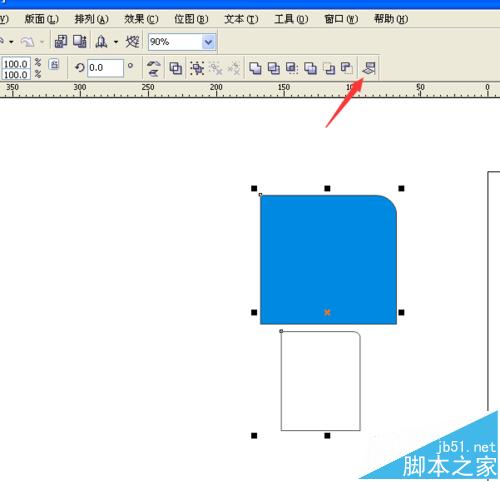The image size is (500, 481).
Task: Select the blue rounded rectangle
Action: [x=328, y=259]
